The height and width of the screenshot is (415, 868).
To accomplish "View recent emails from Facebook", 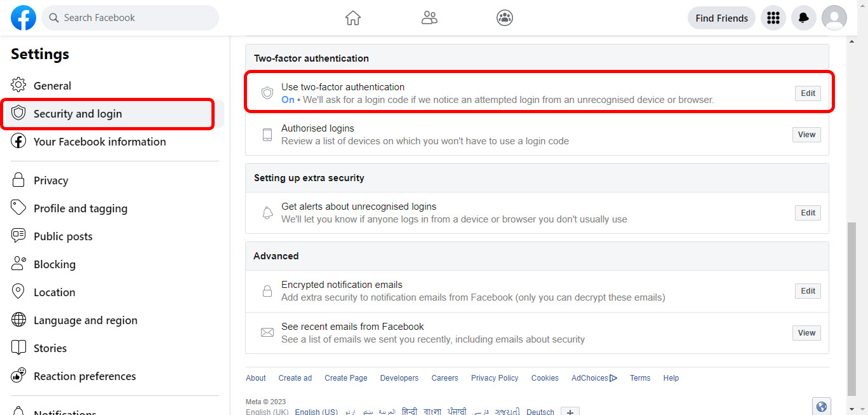I will click(806, 333).
